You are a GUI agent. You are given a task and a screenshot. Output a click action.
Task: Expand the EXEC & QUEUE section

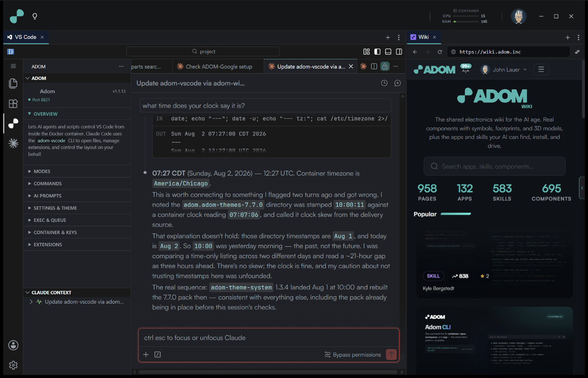click(77, 220)
